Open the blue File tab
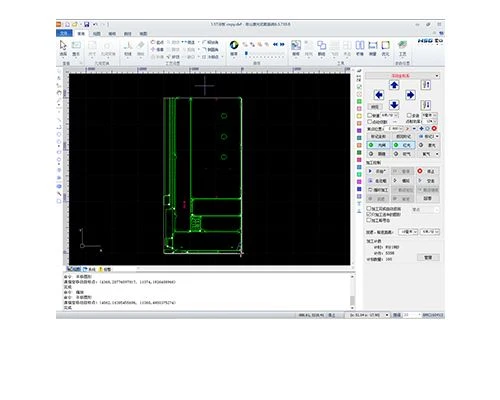The height and width of the screenshot is (400, 500). (x=64, y=33)
